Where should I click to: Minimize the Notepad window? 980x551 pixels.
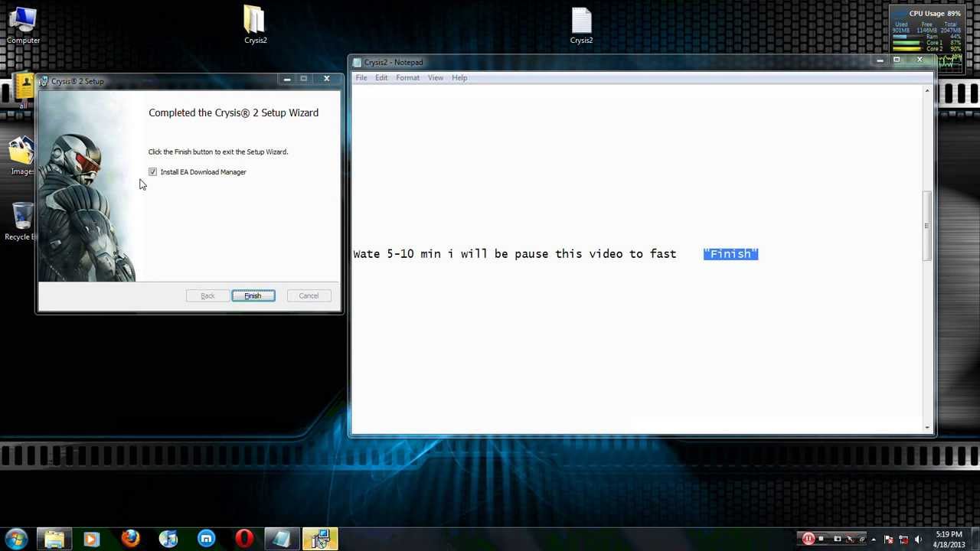click(x=880, y=60)
